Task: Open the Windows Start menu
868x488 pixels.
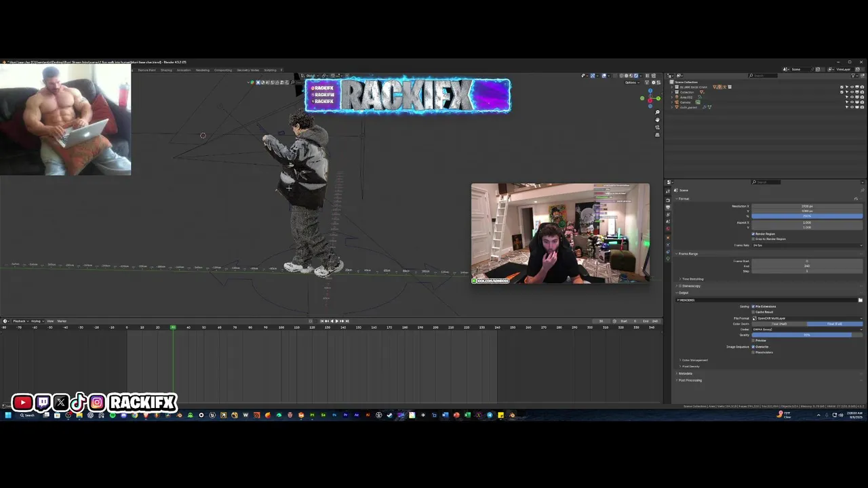Action: tap(7, 415)
